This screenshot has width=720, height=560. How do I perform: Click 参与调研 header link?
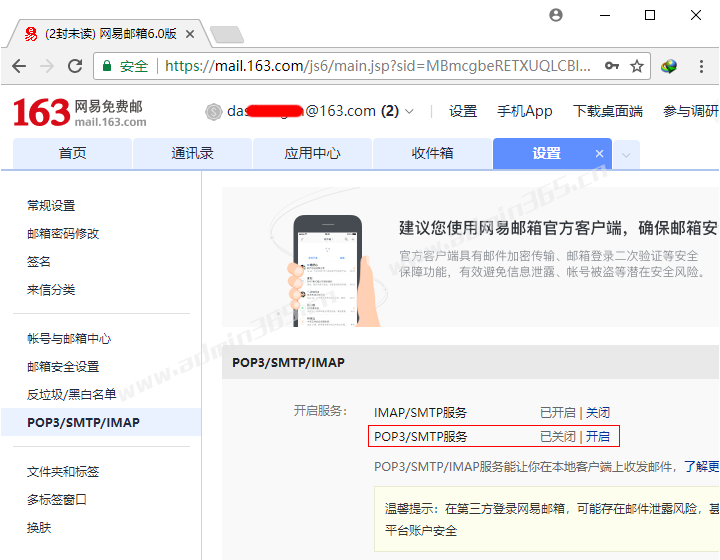tap(691, 111)
